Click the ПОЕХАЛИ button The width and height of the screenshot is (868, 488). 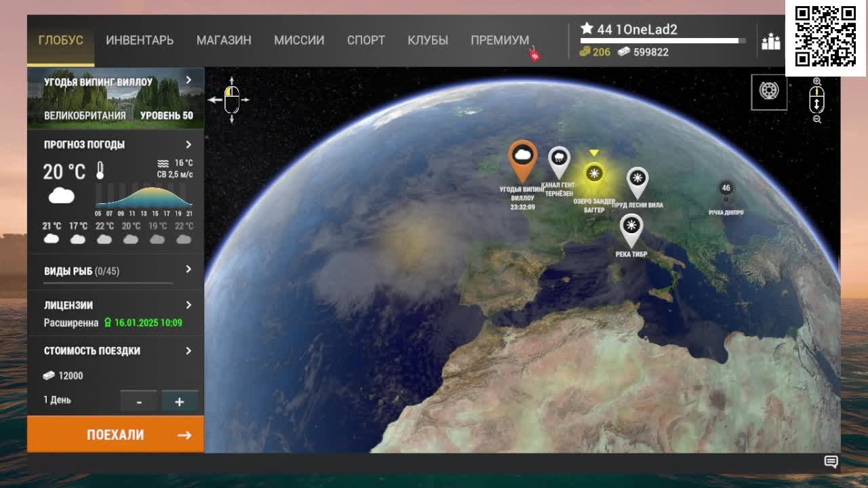115,434
